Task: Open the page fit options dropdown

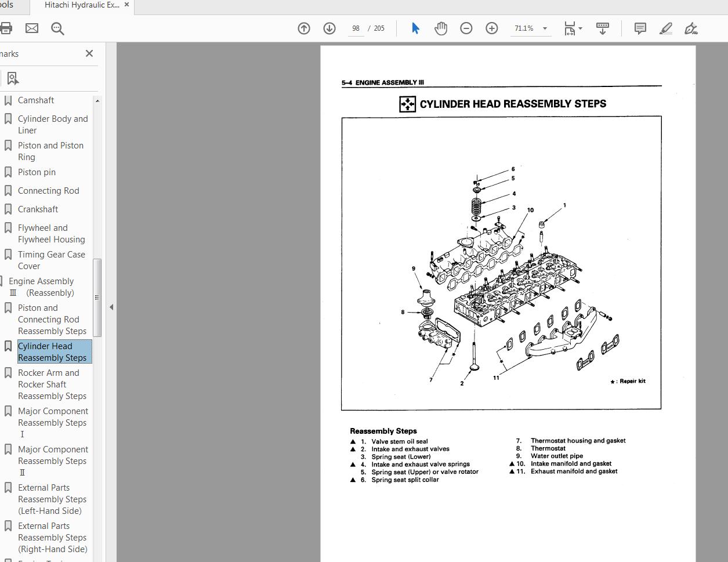Action: pos(574,28)
